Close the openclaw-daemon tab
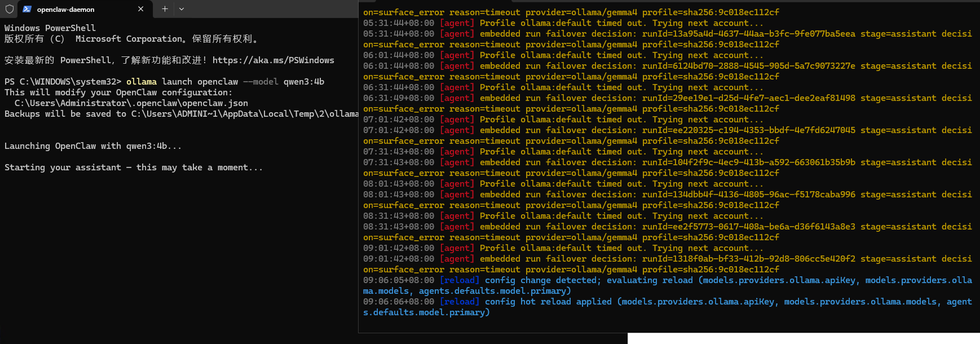 click(140, 9)
